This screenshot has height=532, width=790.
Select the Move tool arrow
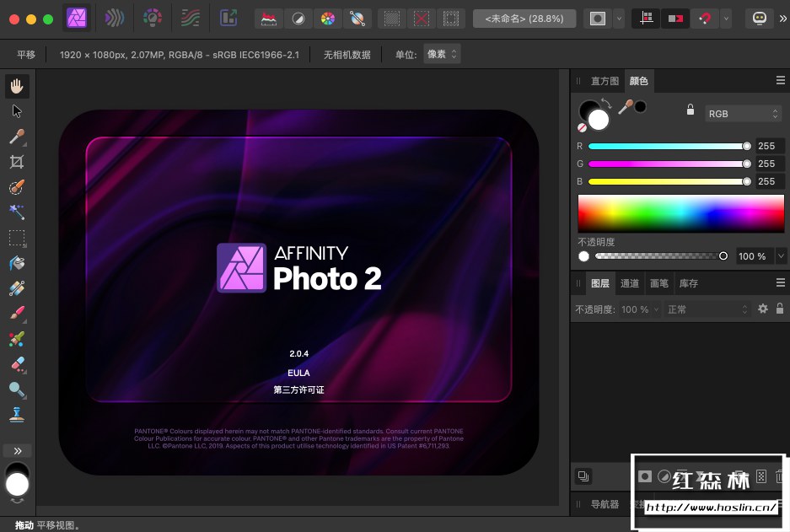tap(17, 111)
